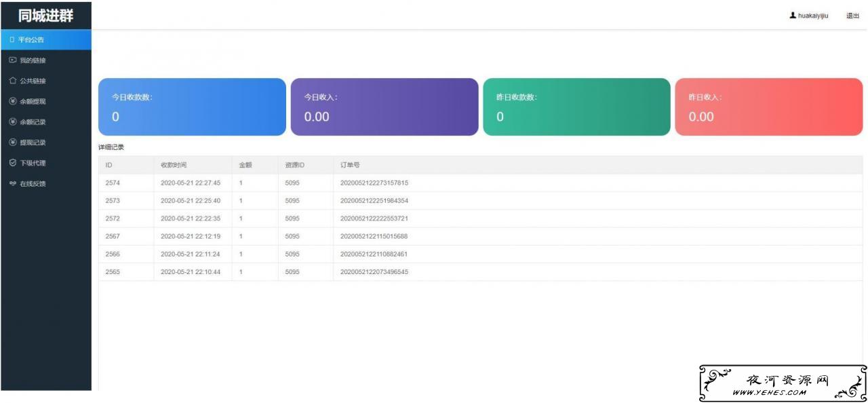Click the 我的链接 play icon
This screenshot has height=403, width=868.
coord(12,60)
